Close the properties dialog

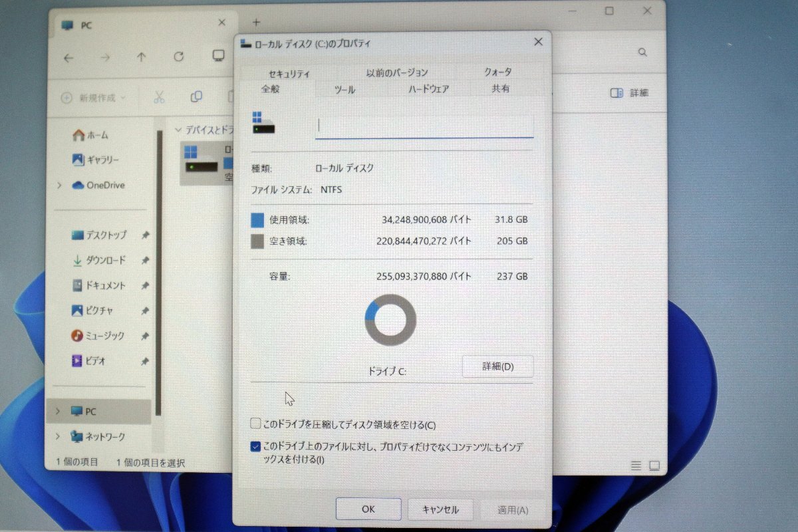(x=538, y=42)
